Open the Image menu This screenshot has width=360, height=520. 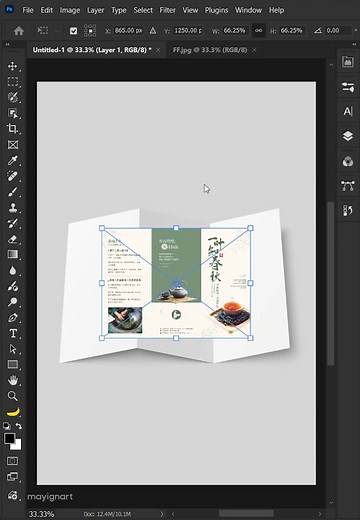[x=70, y=10]
